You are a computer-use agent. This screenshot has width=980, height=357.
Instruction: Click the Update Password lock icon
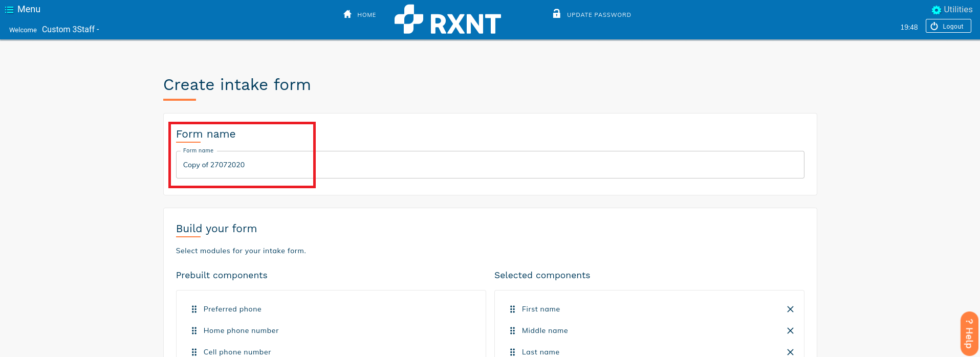pyautogui.click(x=557, y=13)
